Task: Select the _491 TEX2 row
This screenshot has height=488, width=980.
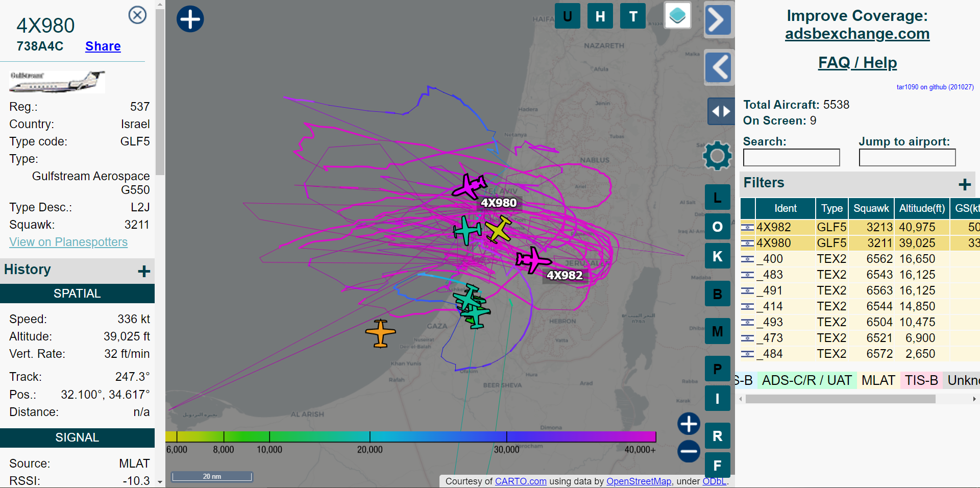Action: (x=860, y=290)
